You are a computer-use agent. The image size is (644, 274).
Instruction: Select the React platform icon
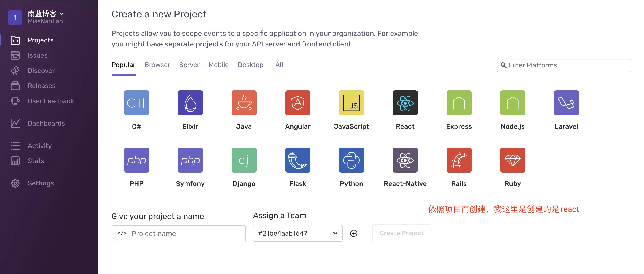click(405, 103)
